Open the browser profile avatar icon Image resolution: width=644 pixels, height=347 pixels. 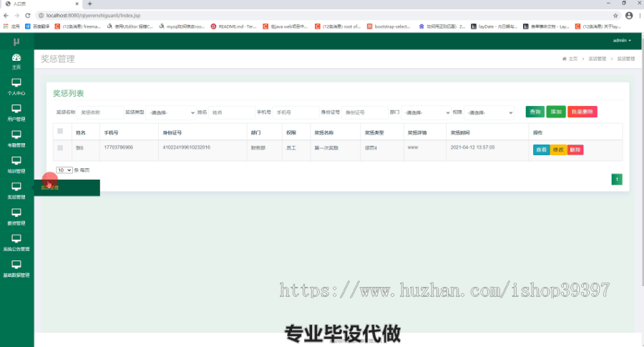629,16
